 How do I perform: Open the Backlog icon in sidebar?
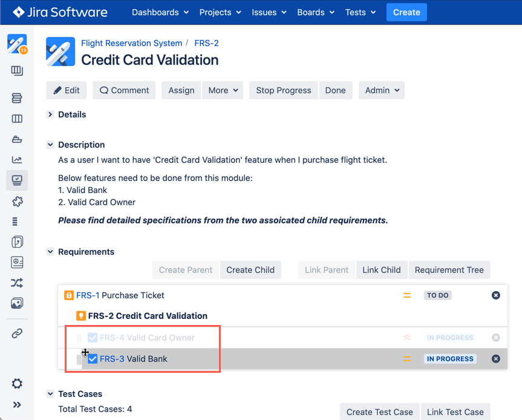point(17,98)
